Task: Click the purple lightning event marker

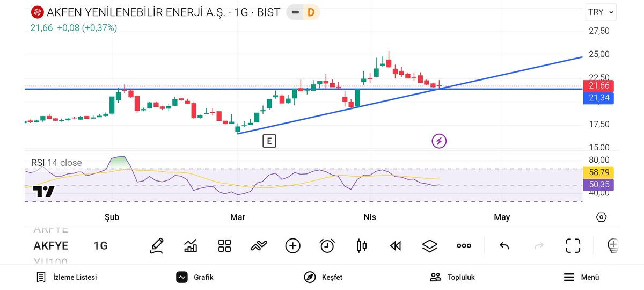Action: pyautogui.click(x=439, y=141)
